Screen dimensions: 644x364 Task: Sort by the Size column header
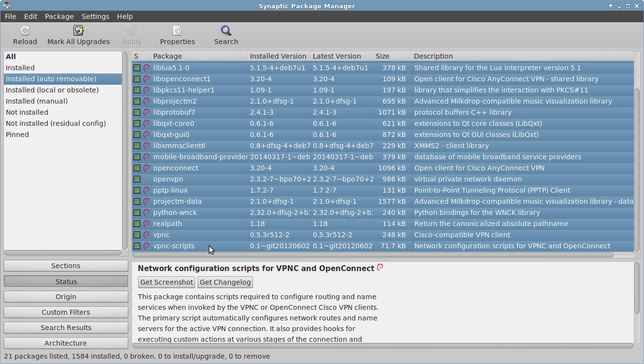[393, 56]
